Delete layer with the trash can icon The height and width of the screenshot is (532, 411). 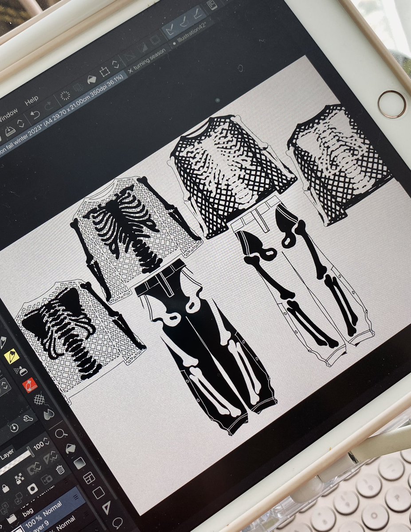[x=60, y=469]
